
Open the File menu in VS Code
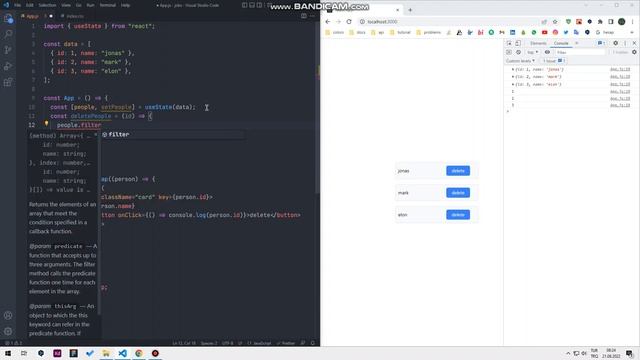click(x=18, y=5)
